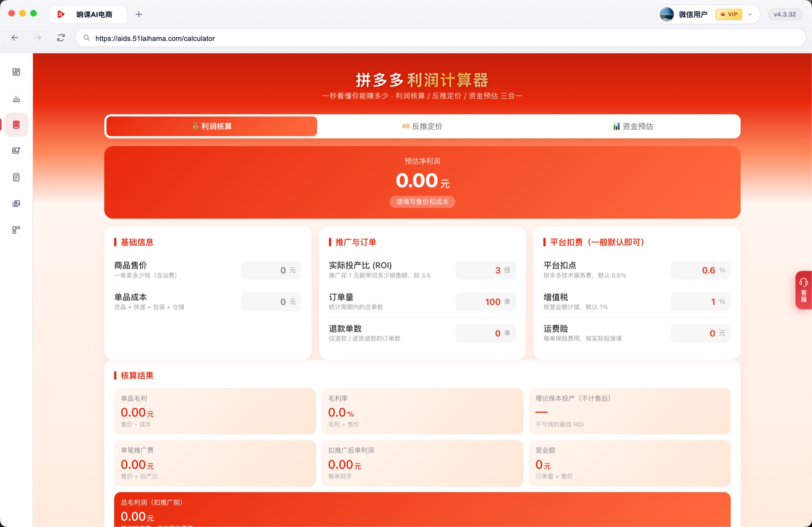This screenshot has height=527, width=812.
Task: Click the 理论保本投产 result card
Action: click(630, 411)
